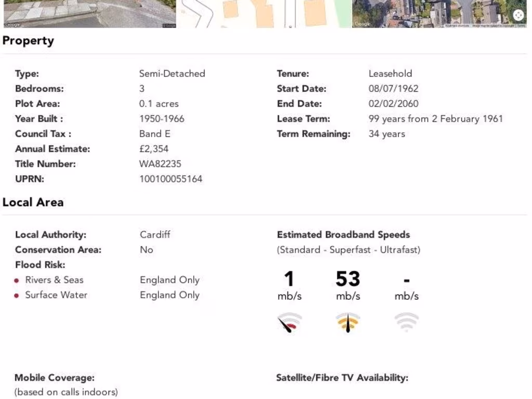Click the standard broadband speed gauge icon
Viewport: 532px width, 399px height.
tap(289, 323)
